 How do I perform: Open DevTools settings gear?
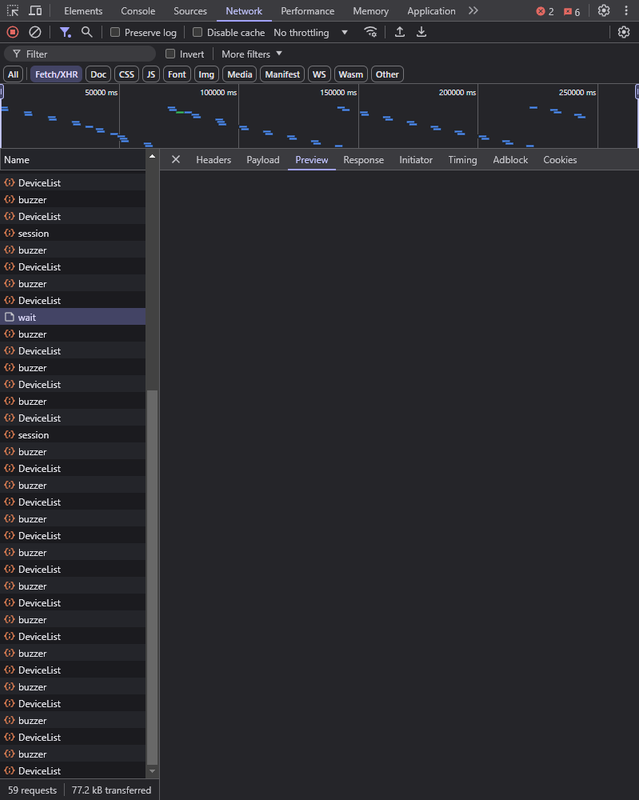pyautogui.click(x=604, y=11)
